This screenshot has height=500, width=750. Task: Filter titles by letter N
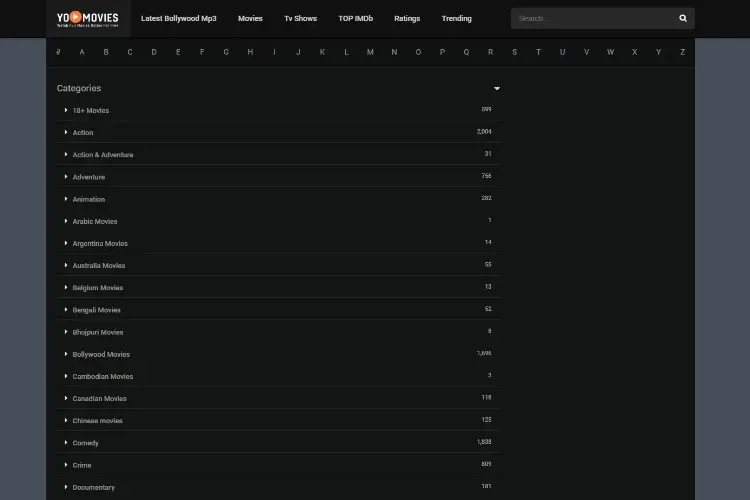click(x=394, y=52)
